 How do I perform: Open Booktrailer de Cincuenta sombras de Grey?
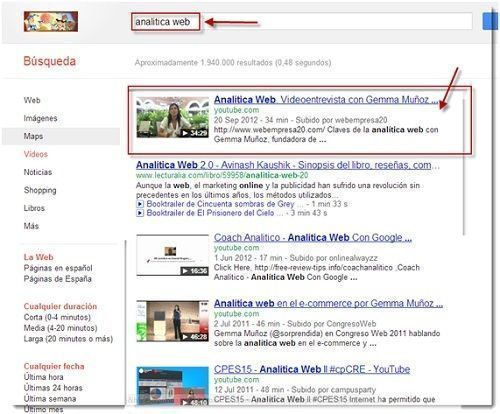point(220,204)
